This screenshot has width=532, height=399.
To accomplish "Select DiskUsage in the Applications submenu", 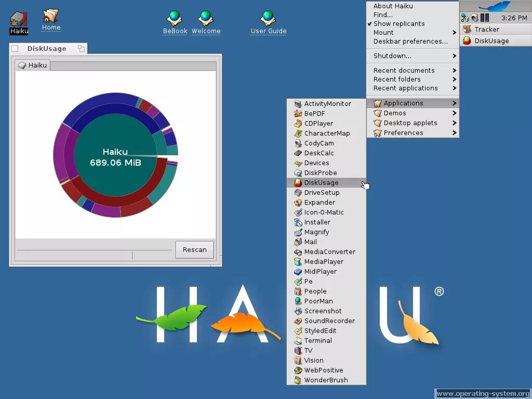I will click(326, 182).
